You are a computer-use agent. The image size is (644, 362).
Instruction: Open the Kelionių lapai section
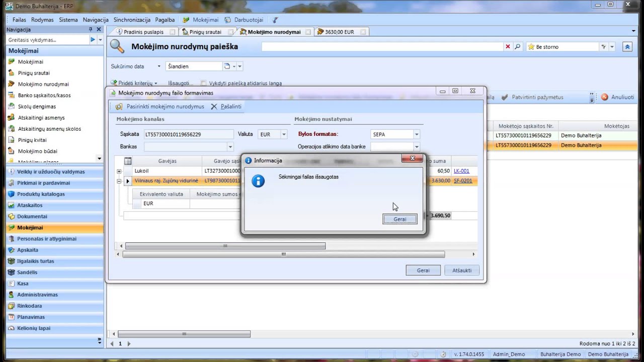click(x=54, y=328)
